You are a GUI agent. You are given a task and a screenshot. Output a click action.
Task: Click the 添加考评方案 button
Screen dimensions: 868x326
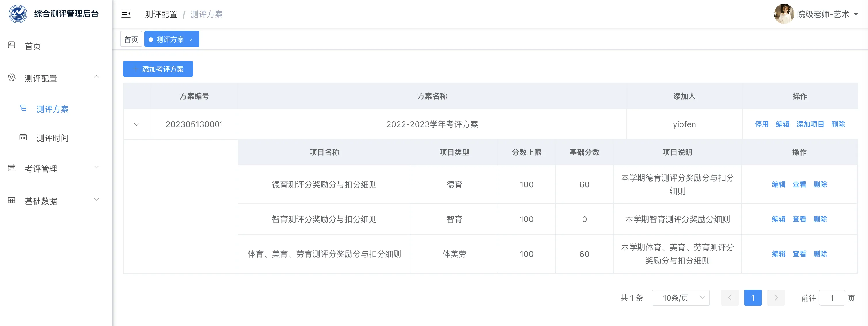click(x=158, y=69)
